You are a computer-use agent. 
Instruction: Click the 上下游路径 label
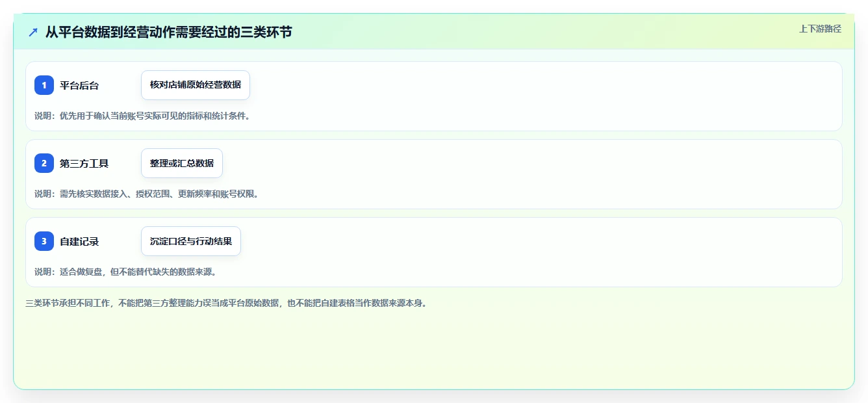820,29
